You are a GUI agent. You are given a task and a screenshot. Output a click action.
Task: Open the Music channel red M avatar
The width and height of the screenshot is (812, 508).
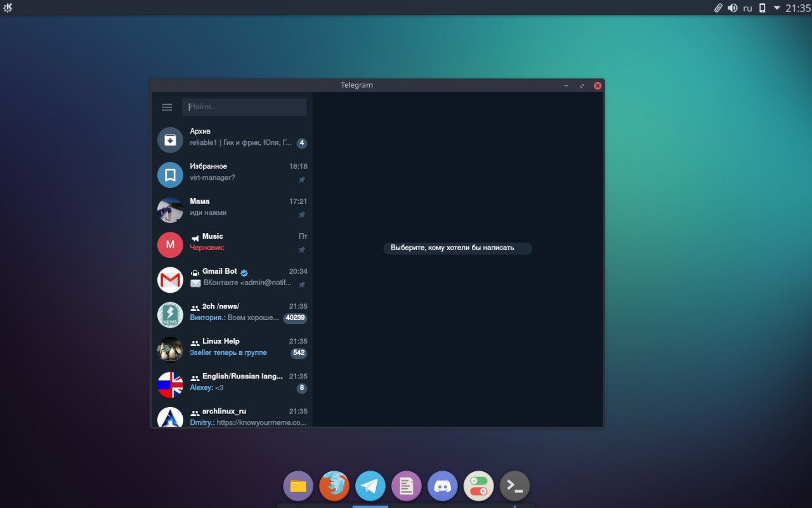[x=170, y=244]
